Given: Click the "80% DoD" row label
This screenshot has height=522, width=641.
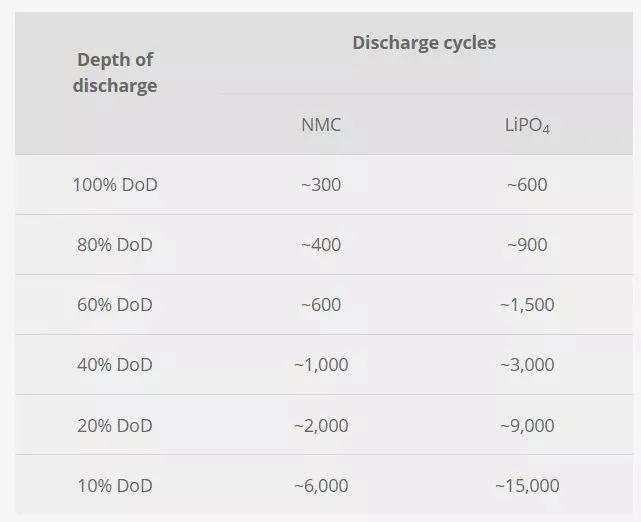Looking at the screenshot, I should 115,245.
